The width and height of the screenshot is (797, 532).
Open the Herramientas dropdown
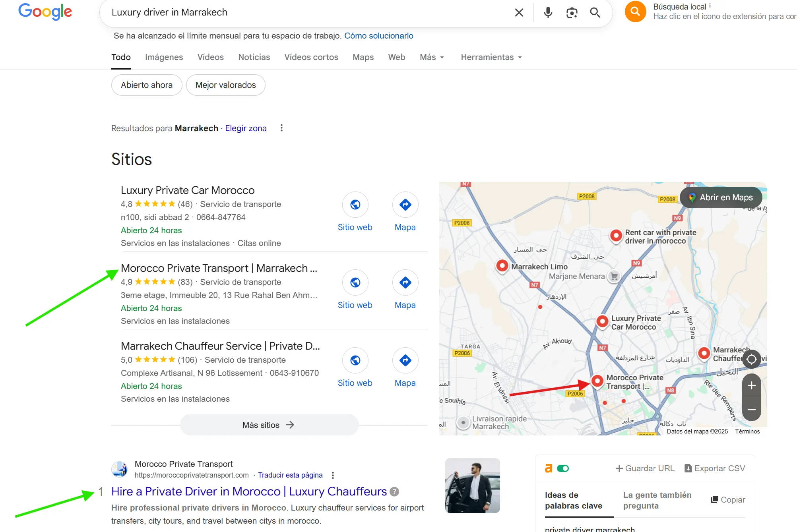[x=491, y=57]
